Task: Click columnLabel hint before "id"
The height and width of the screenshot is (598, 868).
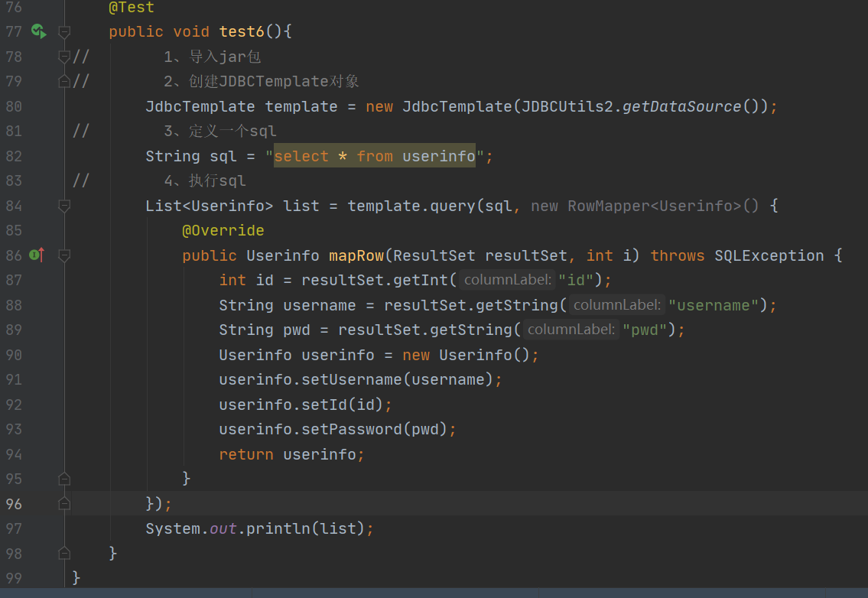Action: pyautogui.click(x=508, y=280)
